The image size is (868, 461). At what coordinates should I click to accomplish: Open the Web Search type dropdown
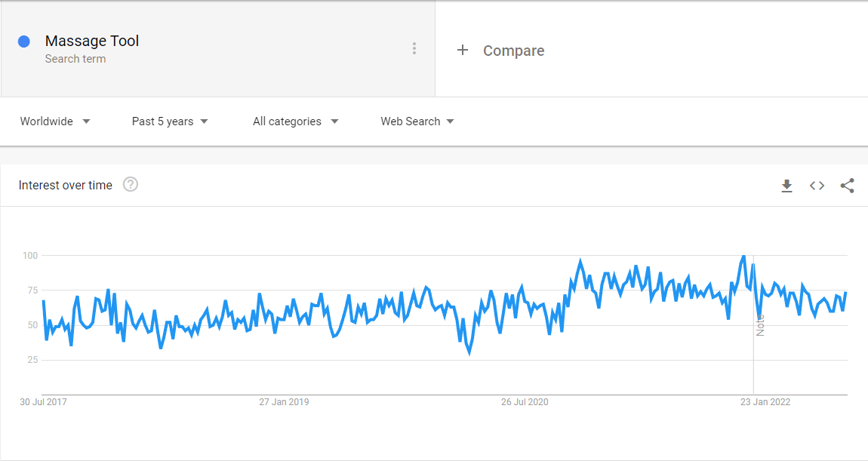[x=417, y=121]
